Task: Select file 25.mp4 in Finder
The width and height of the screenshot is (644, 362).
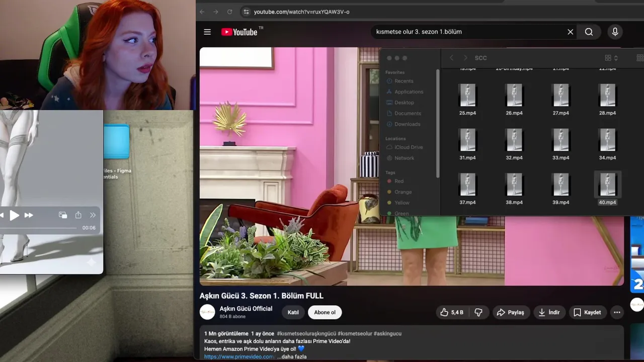Action: [x=467, y=100]
